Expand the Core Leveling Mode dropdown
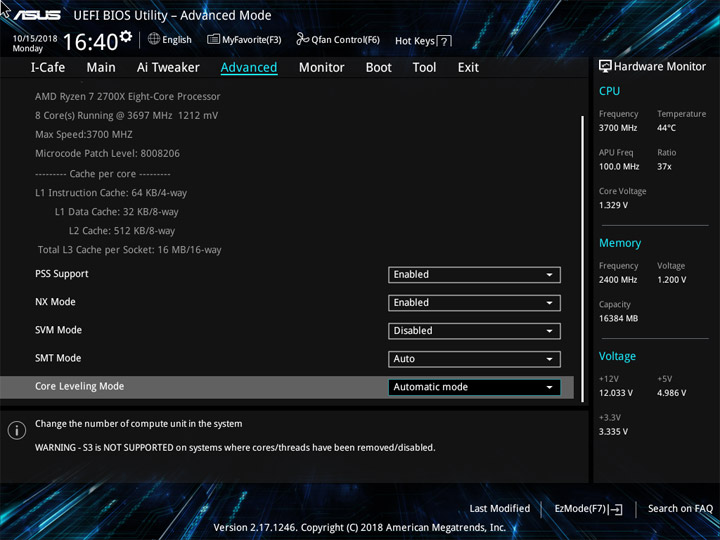 (474, 387)
